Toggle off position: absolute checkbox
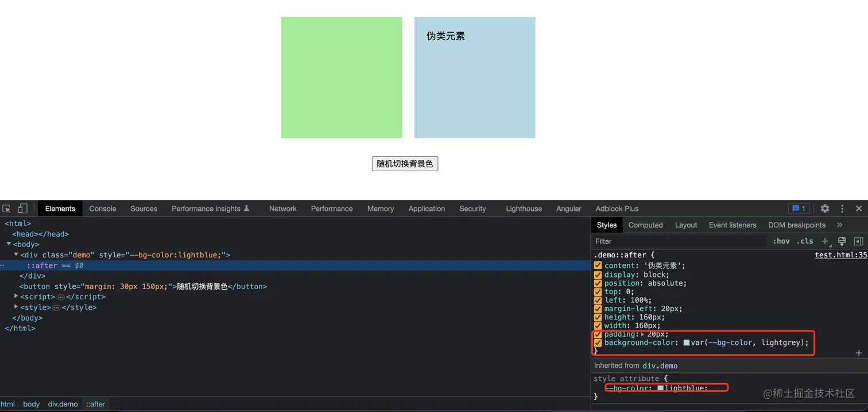Image resolution: width=868 pixels, height=412 pixels. pyautogui.click(x=598, y=283)
